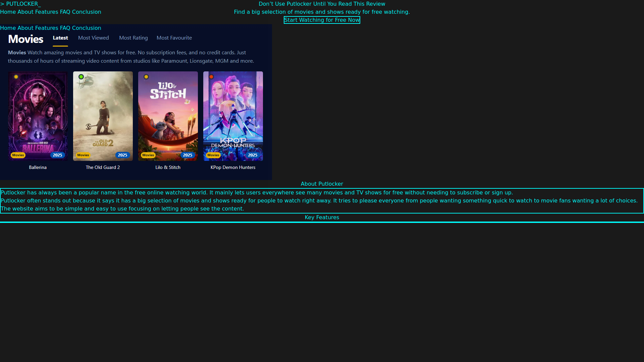Viewport: 644px width, 362px height.
Task: Click the About Putlocker section heading
Action: point(322,184)
